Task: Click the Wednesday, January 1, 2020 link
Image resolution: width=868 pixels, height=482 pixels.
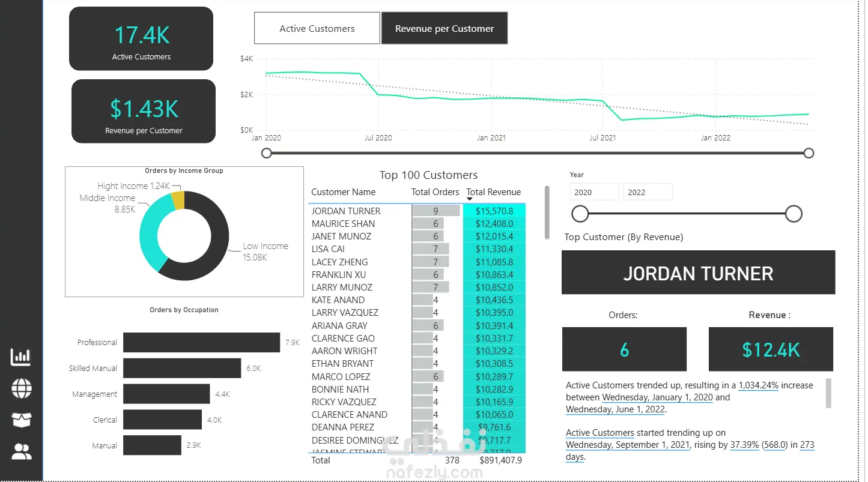Action: [x=657, y=397]
